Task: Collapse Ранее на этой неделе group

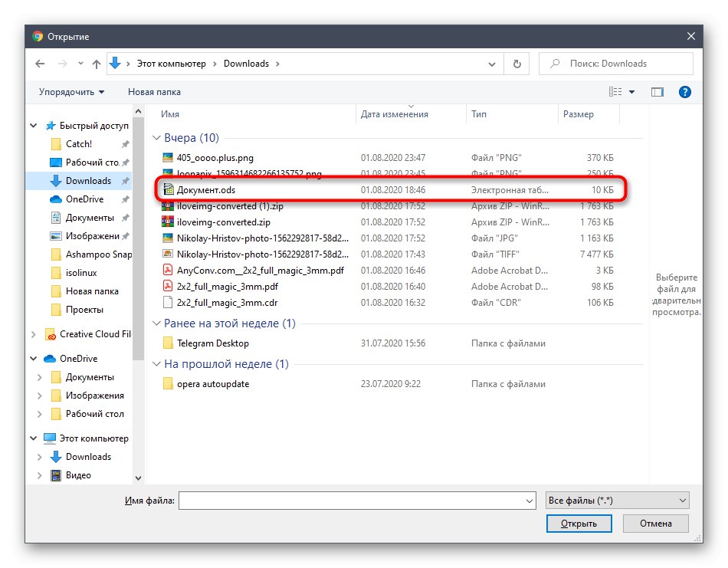Action: [x=156, y=323]
